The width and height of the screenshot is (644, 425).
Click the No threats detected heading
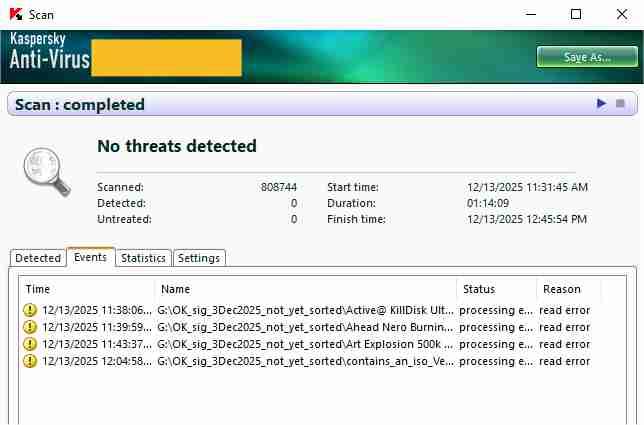[177, 146]
